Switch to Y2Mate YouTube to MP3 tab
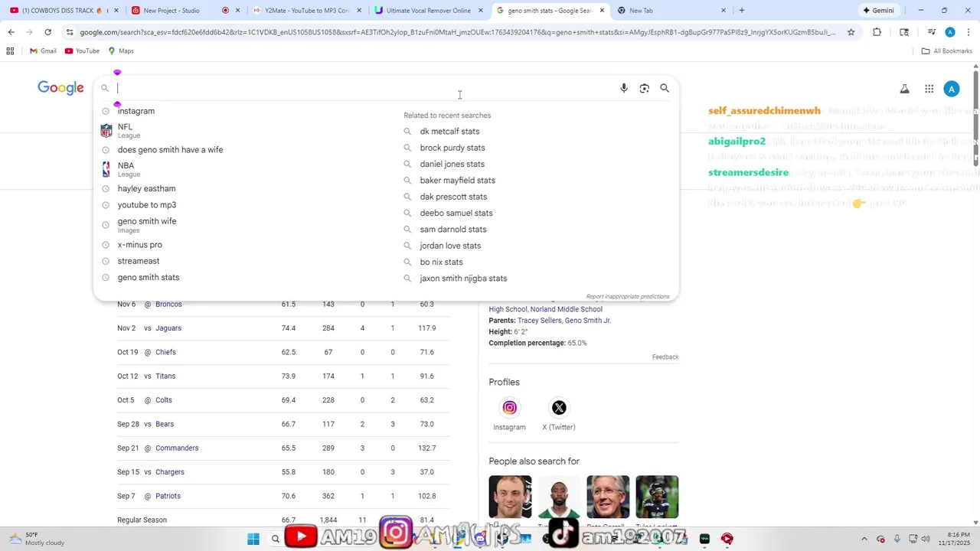Screen dimensions: 980x551 pos(306,11)
